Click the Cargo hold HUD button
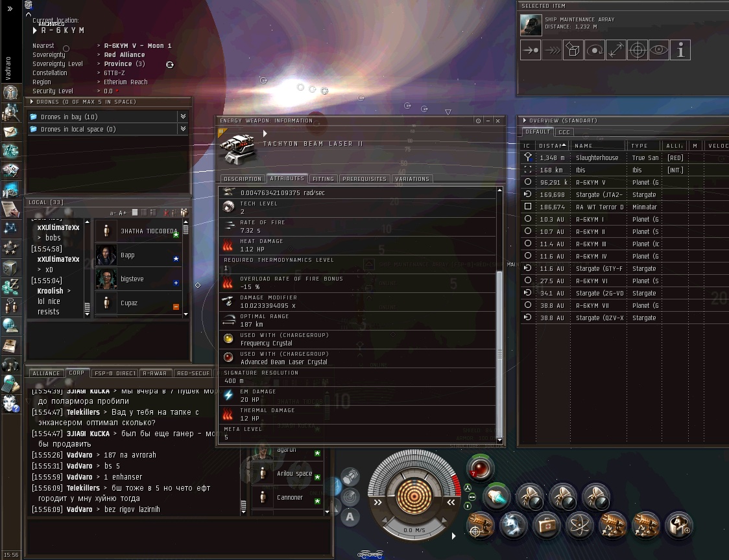729x560 pixels. (350, 477)
